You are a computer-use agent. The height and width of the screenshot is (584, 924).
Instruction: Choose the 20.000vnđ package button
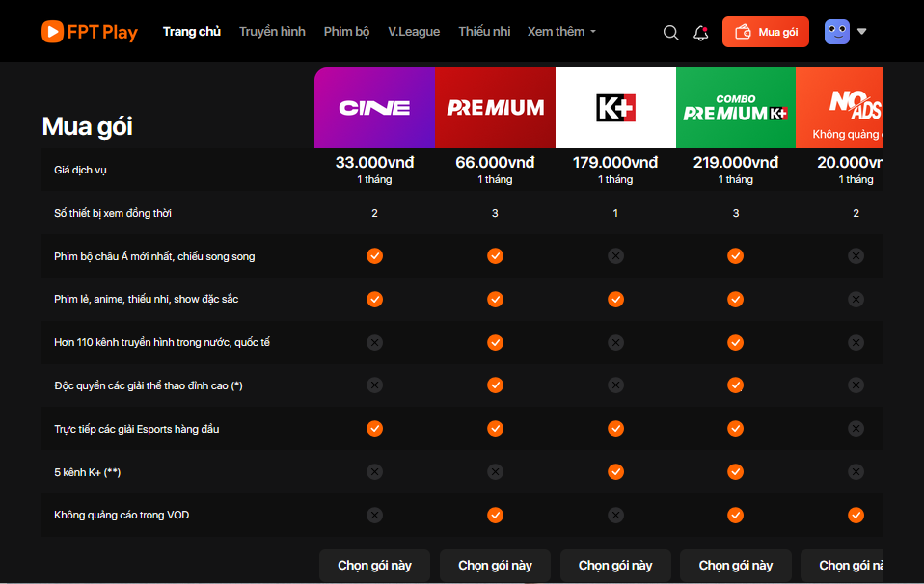[841, 566]
